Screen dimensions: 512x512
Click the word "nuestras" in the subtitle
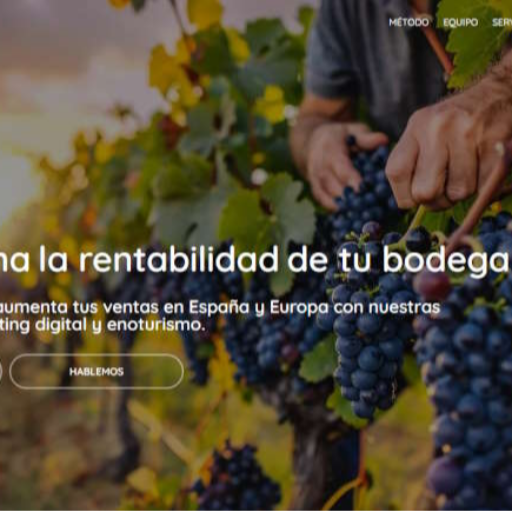click(x=404, y=308)
